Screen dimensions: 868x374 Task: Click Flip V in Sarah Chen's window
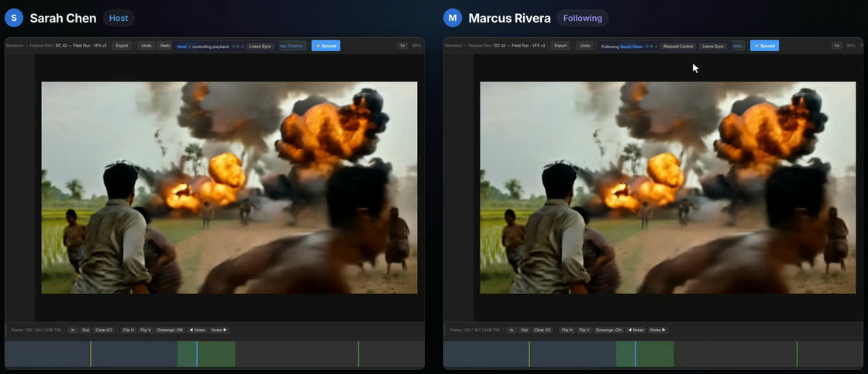[146, 331]
